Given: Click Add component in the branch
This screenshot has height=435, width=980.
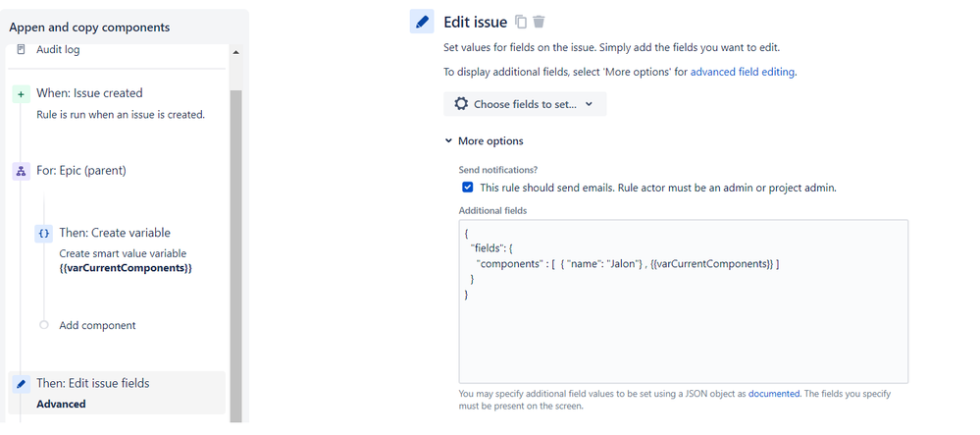Looking at the screenshot, I should click(x=97, y=325).
